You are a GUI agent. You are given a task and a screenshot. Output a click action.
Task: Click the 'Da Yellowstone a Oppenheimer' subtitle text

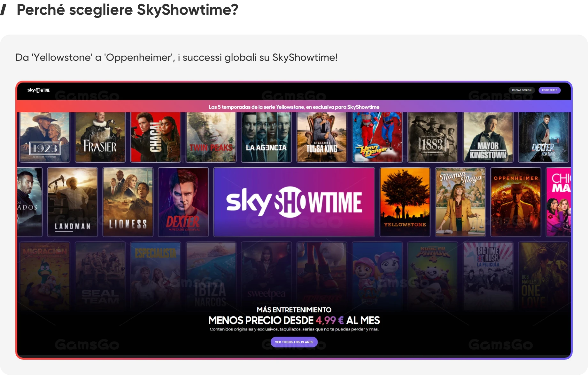pyautogui.click(x=176, y=58)
